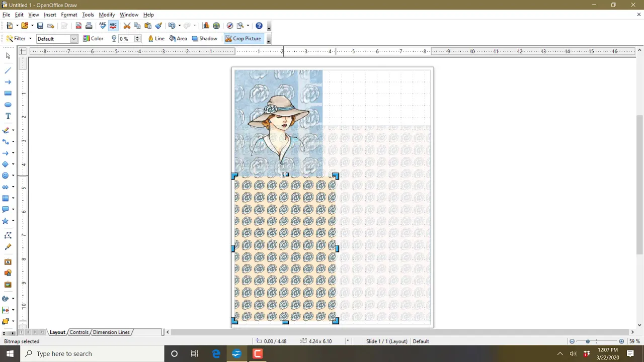The height and width of the screenshot is (362, 644).
Task: Click the Format Paintbrush icon
Action: pyautogui.click(x=158, y=26)
